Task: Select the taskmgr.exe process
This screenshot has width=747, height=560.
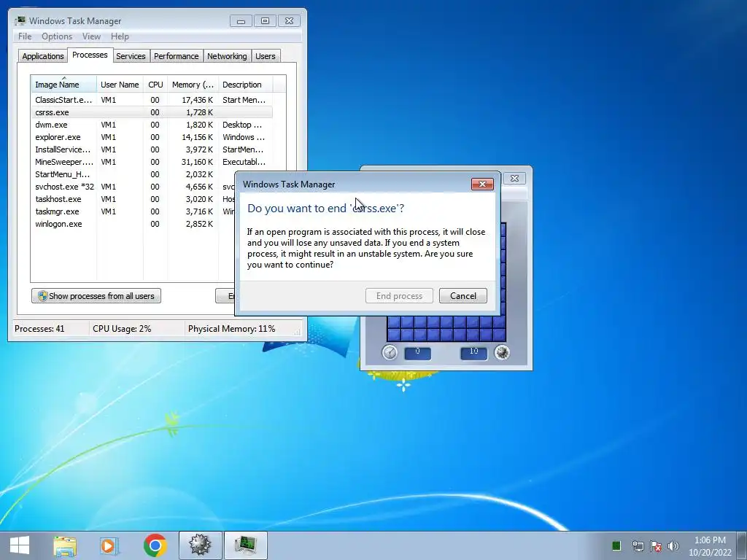Action: point(133,211)
